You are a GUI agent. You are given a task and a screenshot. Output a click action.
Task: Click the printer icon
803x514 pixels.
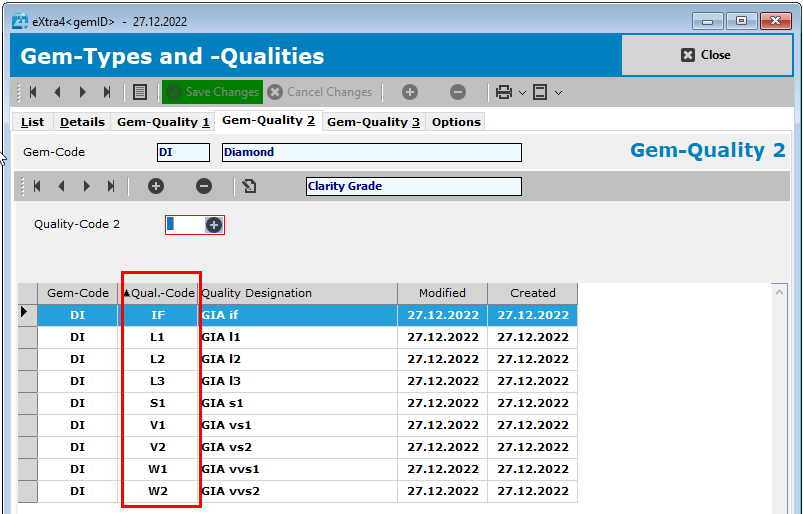click(504, 92)
